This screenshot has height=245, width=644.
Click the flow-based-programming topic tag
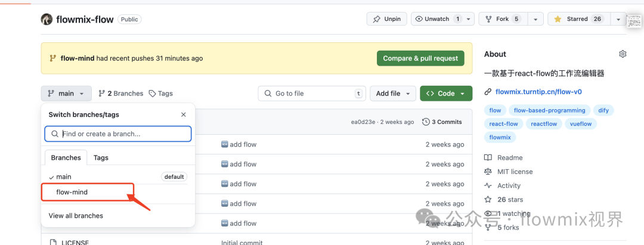[x=550, y=110]
